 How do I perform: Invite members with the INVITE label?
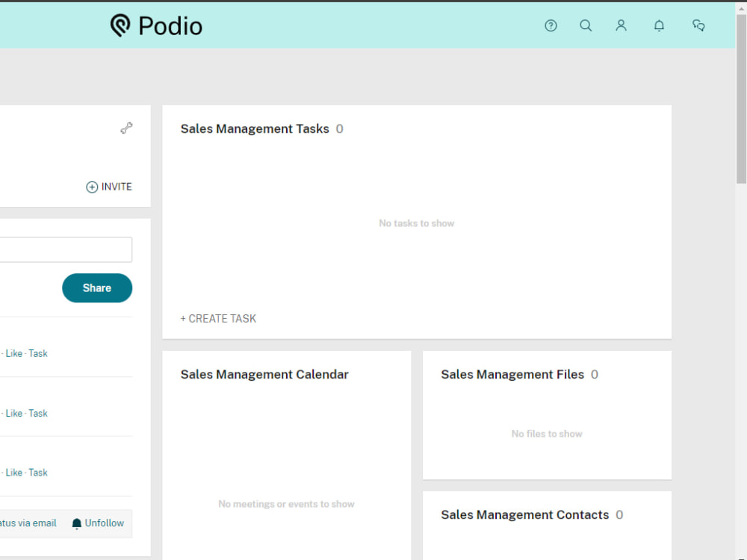pos(117,187)
